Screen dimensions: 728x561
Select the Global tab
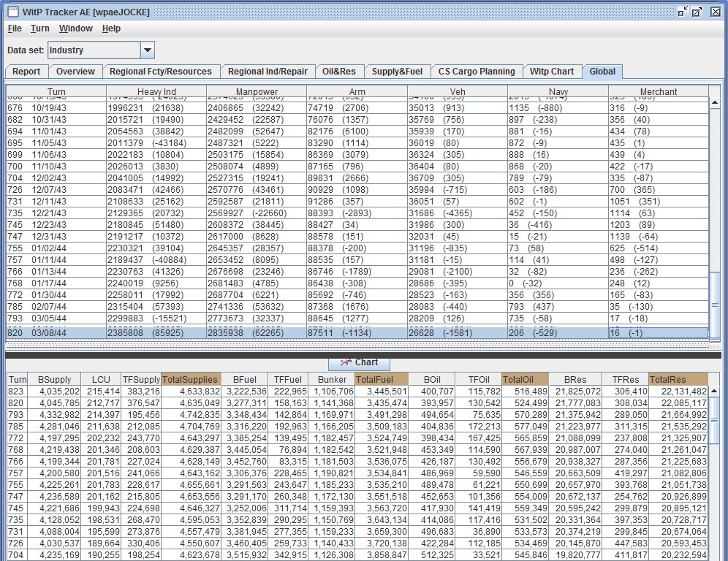click(602, 72)
